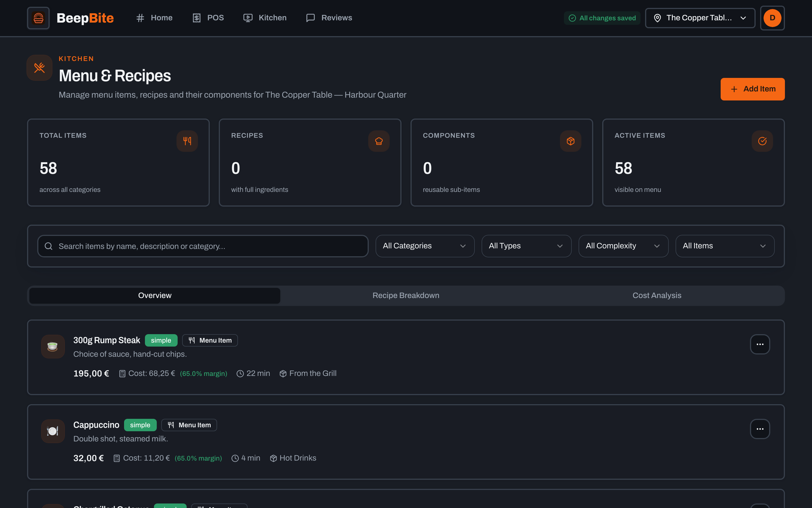Click the Add Item button
Screen dimensions: 812x508
pyautogui.click(x=752, y=89)
